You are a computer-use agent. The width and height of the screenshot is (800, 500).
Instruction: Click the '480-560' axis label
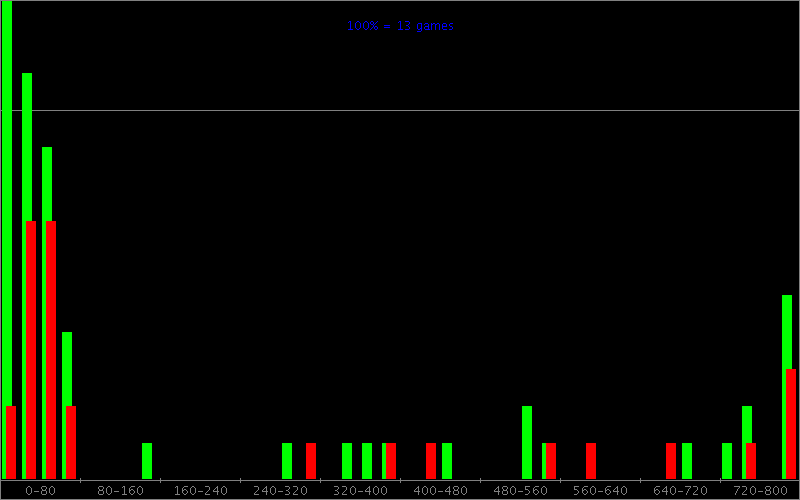(520, 491)
